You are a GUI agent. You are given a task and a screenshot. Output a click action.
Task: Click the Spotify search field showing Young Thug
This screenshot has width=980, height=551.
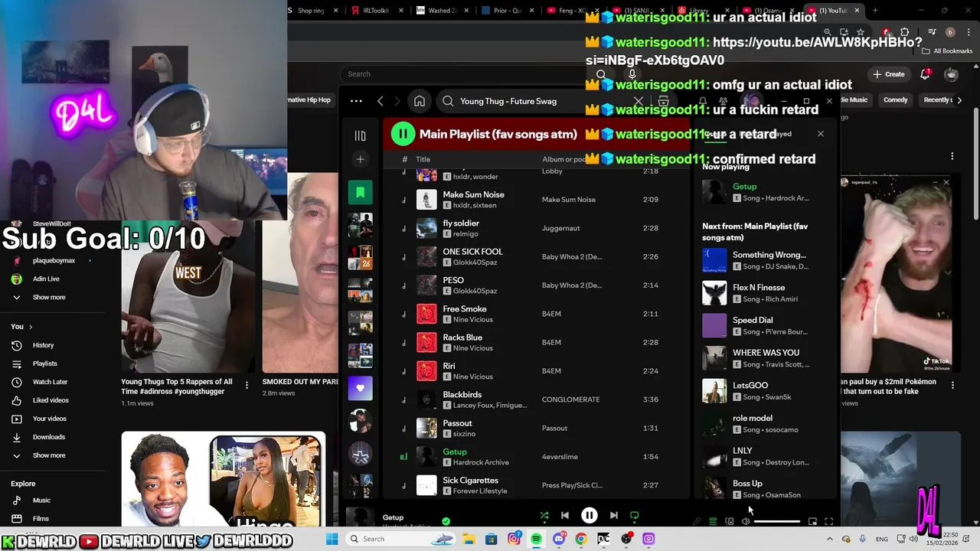click(x=536, y=101)
